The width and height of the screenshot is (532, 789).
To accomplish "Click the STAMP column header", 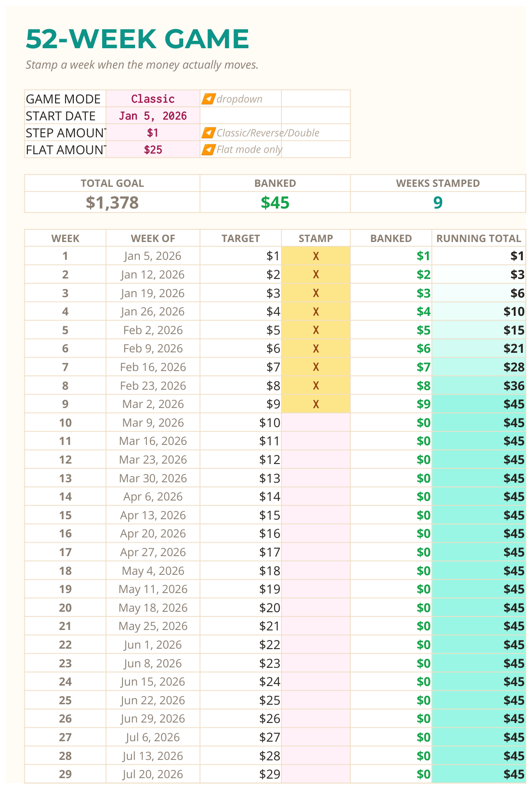I will click(316, 239).
